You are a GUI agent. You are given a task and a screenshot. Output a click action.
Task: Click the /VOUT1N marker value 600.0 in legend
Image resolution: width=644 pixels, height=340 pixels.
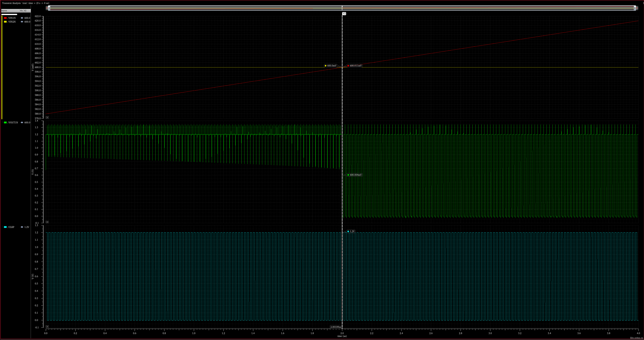pyautogui.click(x=27, y=122)
